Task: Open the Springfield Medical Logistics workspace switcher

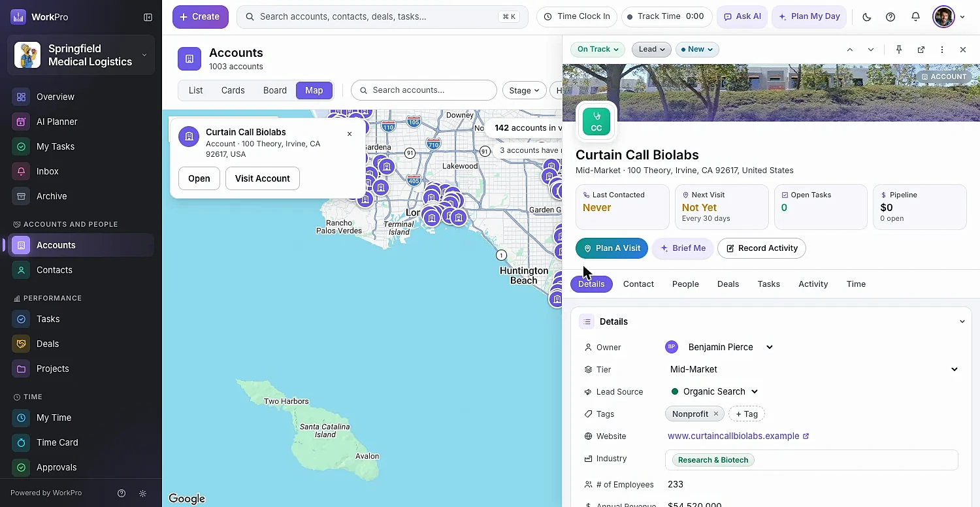Action: pyautogui.click(x=81, y=55)
